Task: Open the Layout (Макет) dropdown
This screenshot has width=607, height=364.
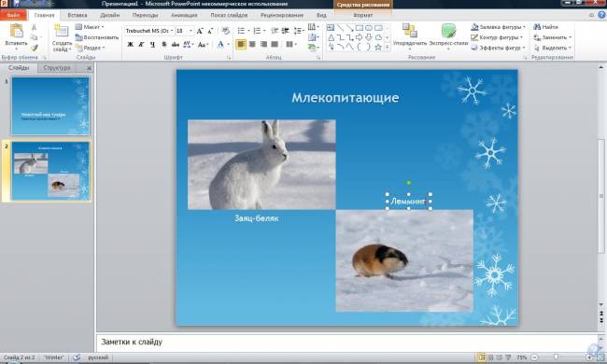Action: (90, 27)
